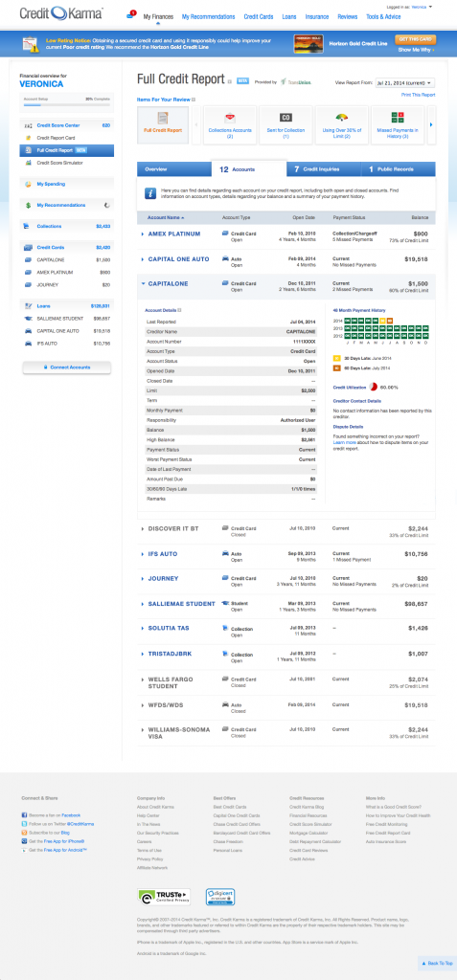Click the DigiCert security badge
Image resolution: width=457 pixels, height=980 pixels.
(x=219, y=897)
